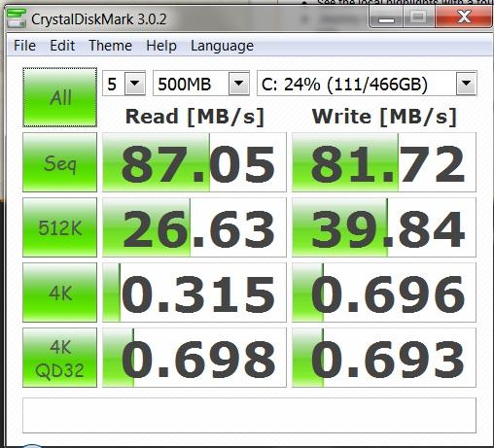
Task: Expand the test count dropdown showing 5
Action: [x=135, y=84]
